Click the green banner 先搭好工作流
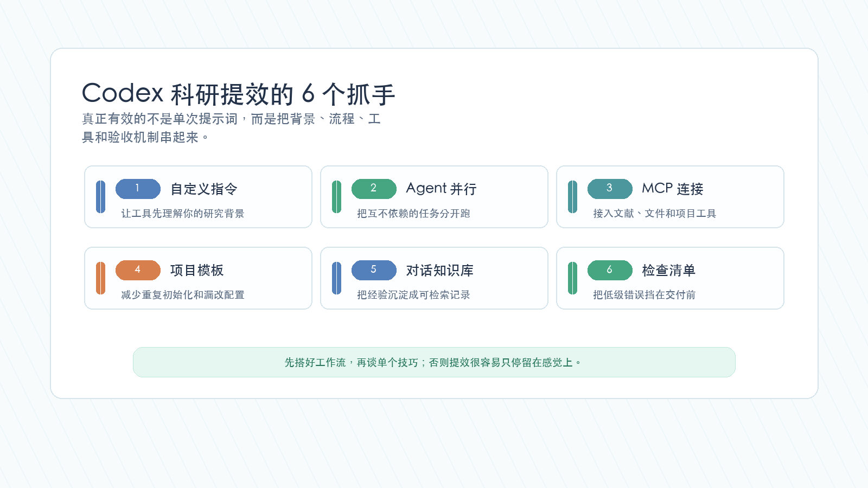868x488 pixels. pyautogui.click(x=434, y=362)
